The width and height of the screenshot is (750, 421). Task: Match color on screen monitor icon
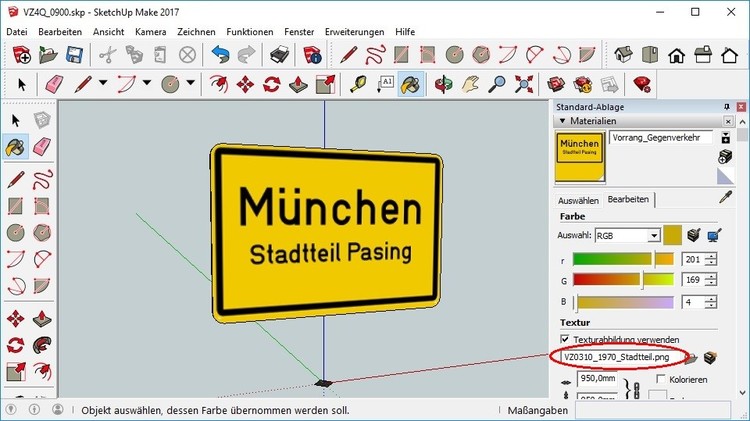714,235
